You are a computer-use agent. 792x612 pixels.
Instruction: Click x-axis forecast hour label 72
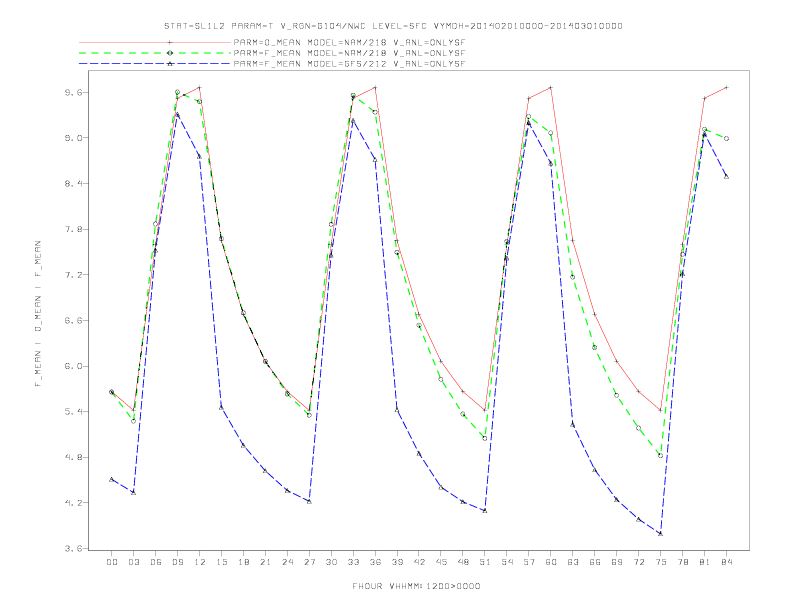click(638, 562)
